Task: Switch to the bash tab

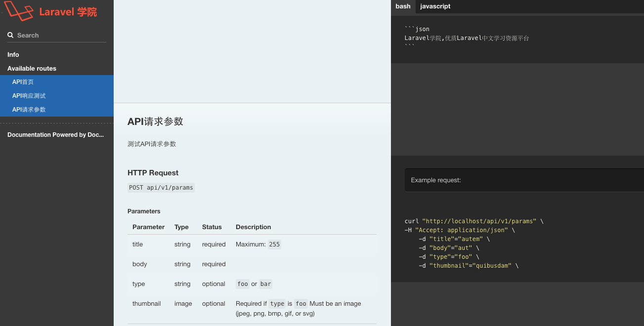Action: (x=403, y=6)
